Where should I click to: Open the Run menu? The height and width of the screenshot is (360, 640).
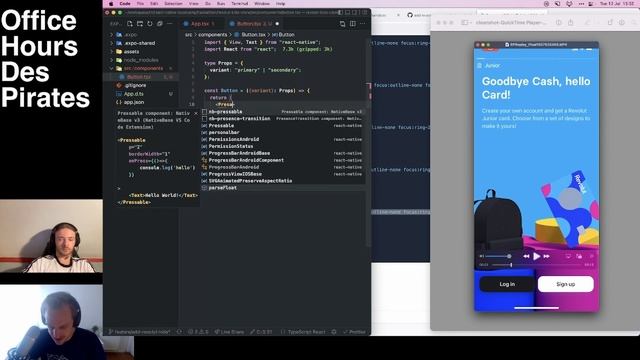221,3
